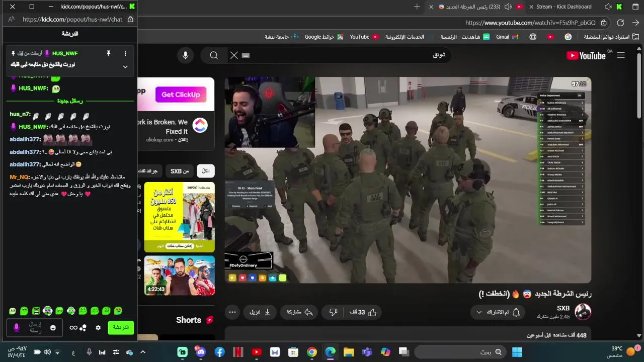This screenshot has height=362, width=644.
Task: Open the on-screen keyboard in search box
Action: [246, 55]
